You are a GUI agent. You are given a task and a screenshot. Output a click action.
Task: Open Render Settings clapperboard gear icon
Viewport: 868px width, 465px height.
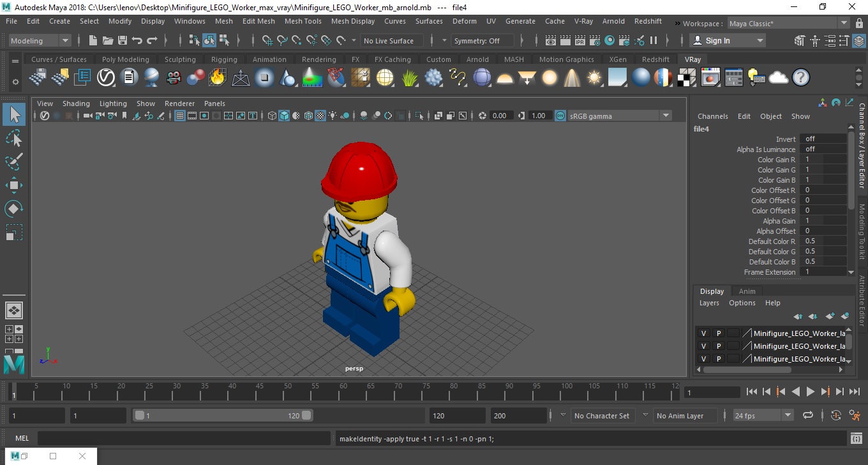coord(595,41)
